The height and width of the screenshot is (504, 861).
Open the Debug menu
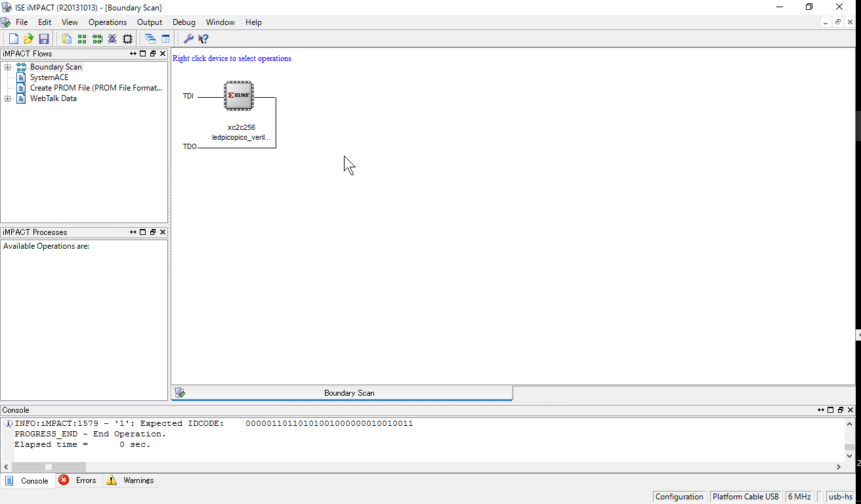pos(184,22)
